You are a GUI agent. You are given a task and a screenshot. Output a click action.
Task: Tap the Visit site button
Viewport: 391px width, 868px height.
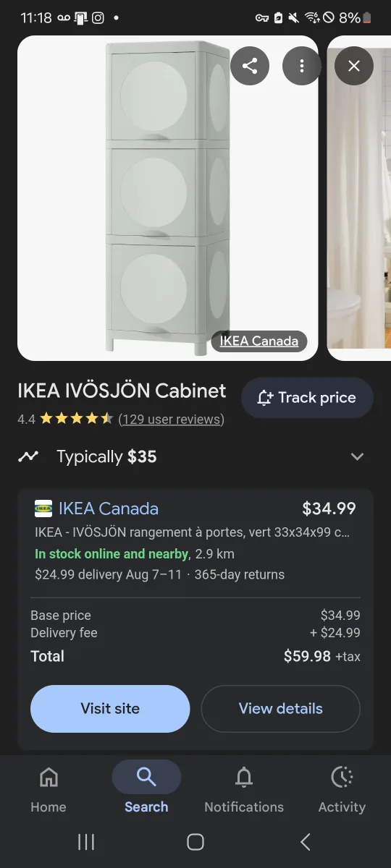[110, 709]
